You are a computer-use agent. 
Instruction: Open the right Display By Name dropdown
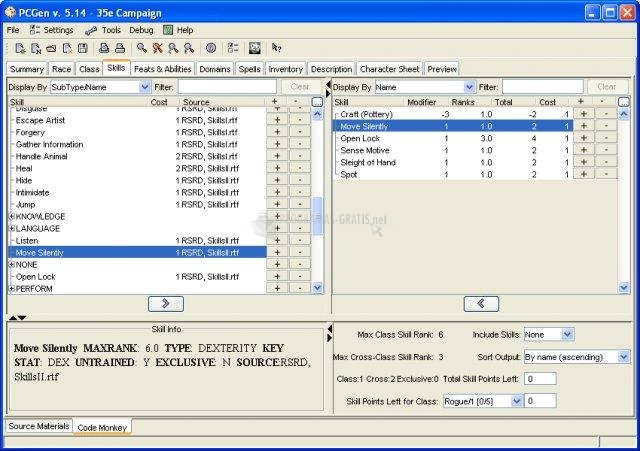[469, 87]
